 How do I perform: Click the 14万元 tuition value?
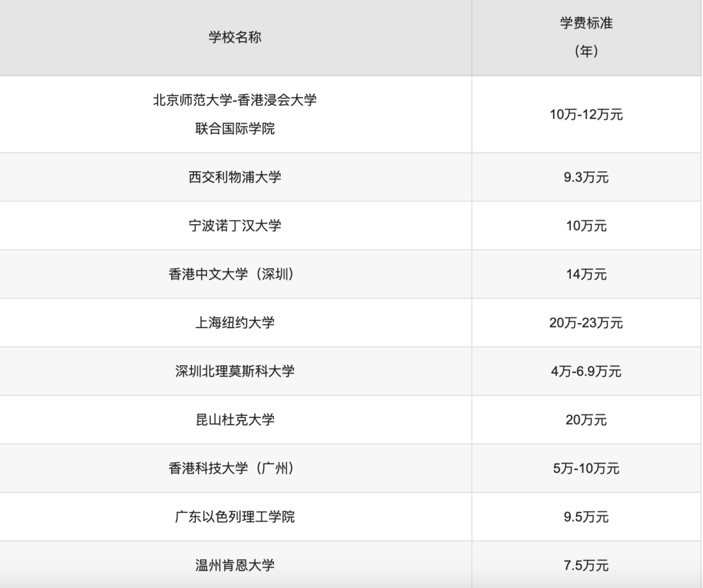click(586, 274)
